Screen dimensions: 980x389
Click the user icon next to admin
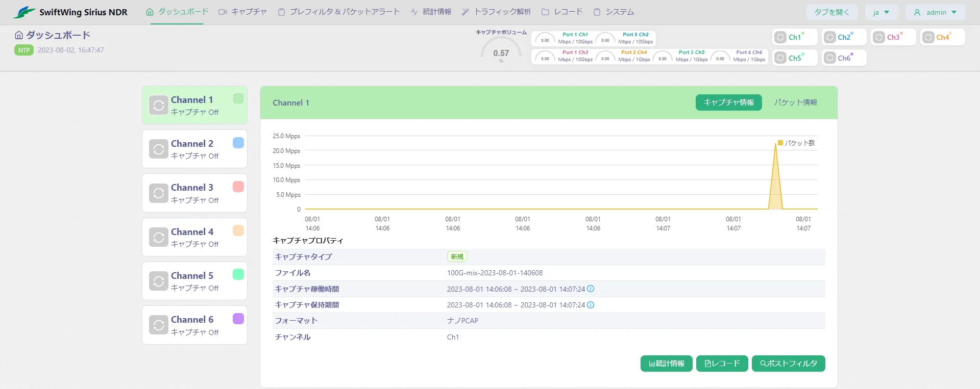point(917,12)
